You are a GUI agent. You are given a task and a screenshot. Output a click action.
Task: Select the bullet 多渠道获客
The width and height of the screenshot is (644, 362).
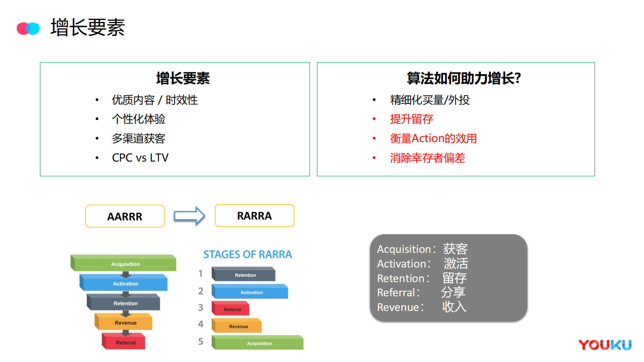click(139, 138)
